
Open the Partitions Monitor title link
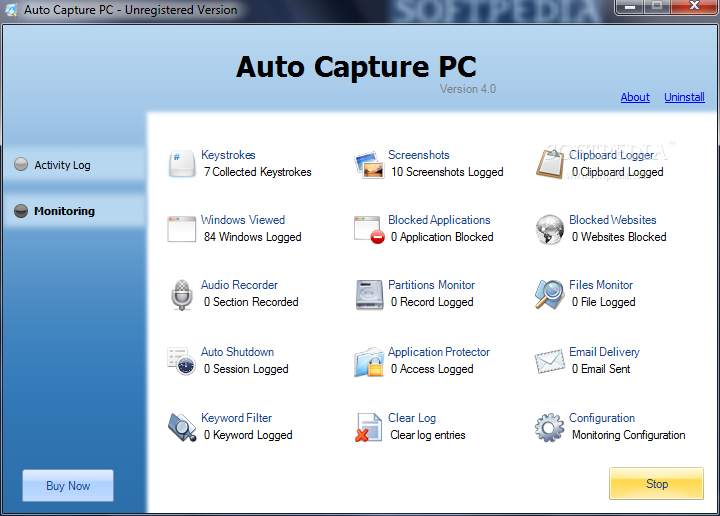pyautogui.click(x=431, y=285)
